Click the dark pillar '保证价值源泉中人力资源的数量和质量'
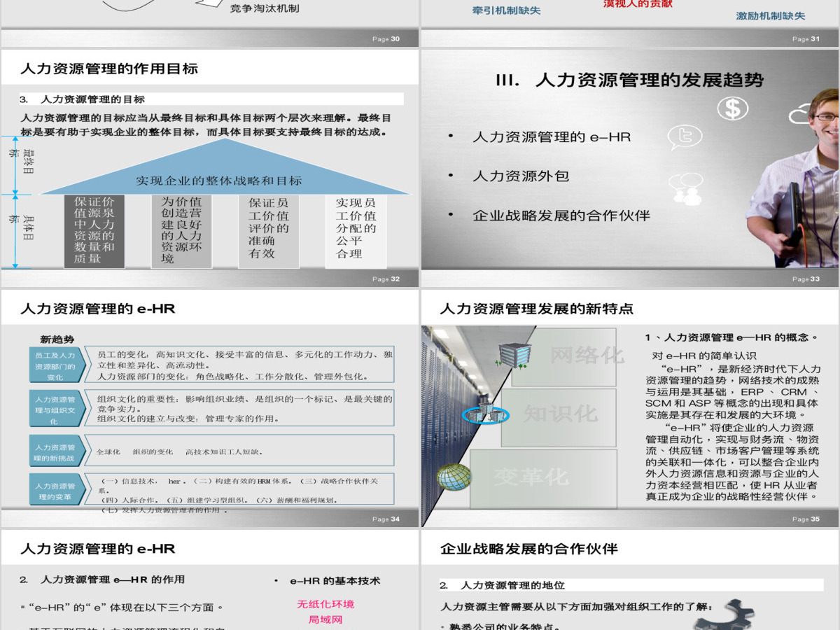The image size is (840, 630). coord(94,230)
